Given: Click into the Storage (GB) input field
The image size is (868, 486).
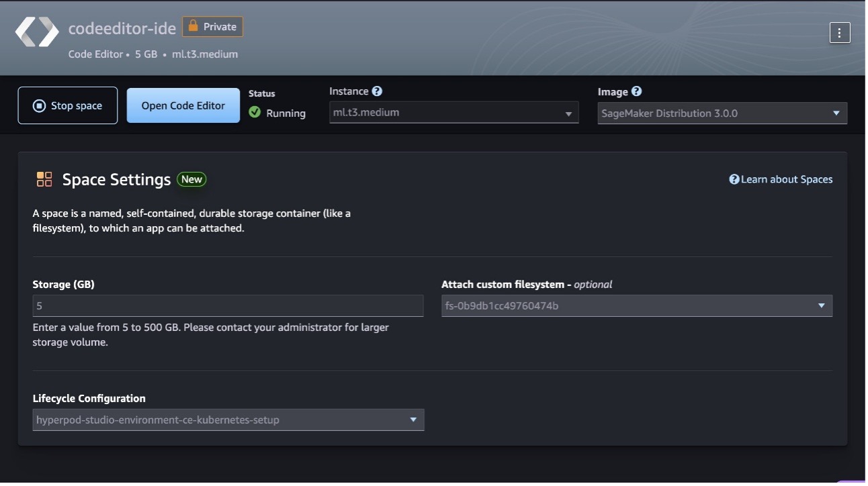Looking at the screenshot, I should pos(228,306).
